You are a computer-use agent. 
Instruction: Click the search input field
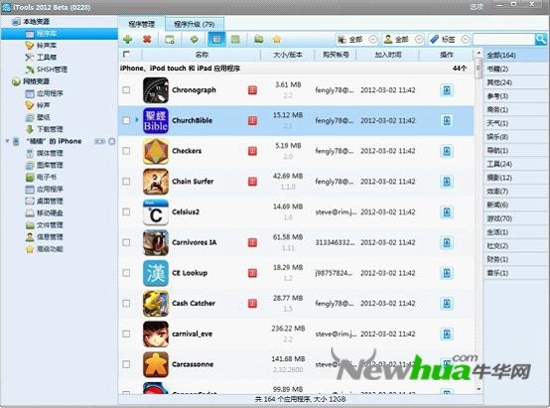coord(504,39)
